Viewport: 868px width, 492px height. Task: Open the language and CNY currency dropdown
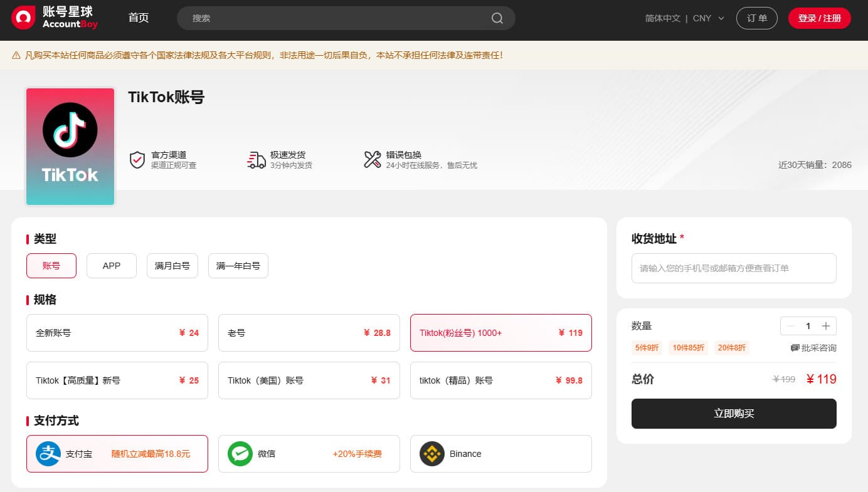point(685,18)
